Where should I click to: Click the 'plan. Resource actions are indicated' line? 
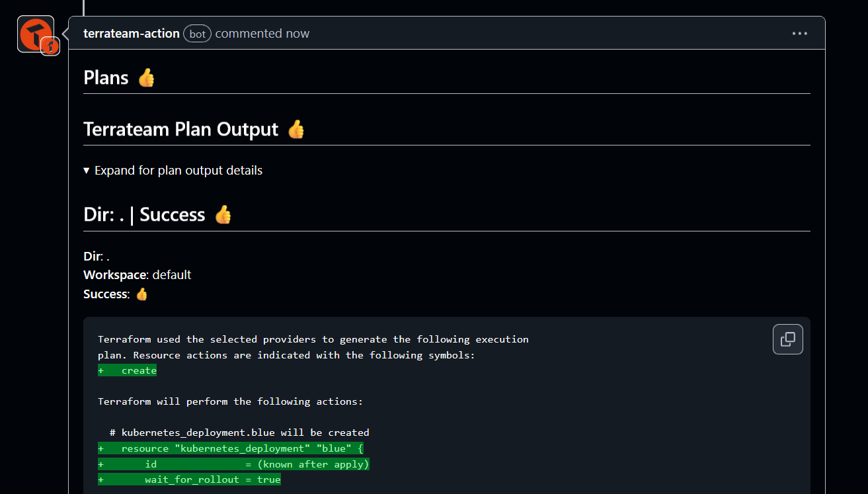286,355
